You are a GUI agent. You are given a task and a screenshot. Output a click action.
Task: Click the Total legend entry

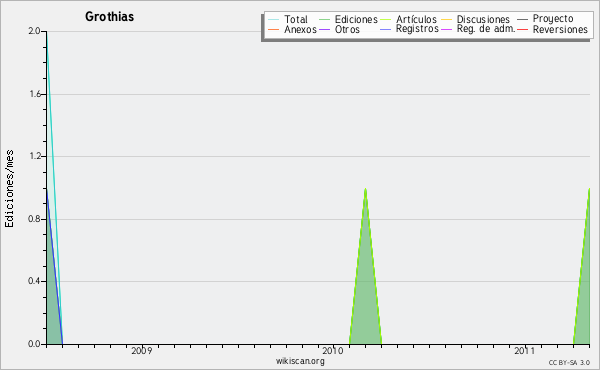pos(288,19)
